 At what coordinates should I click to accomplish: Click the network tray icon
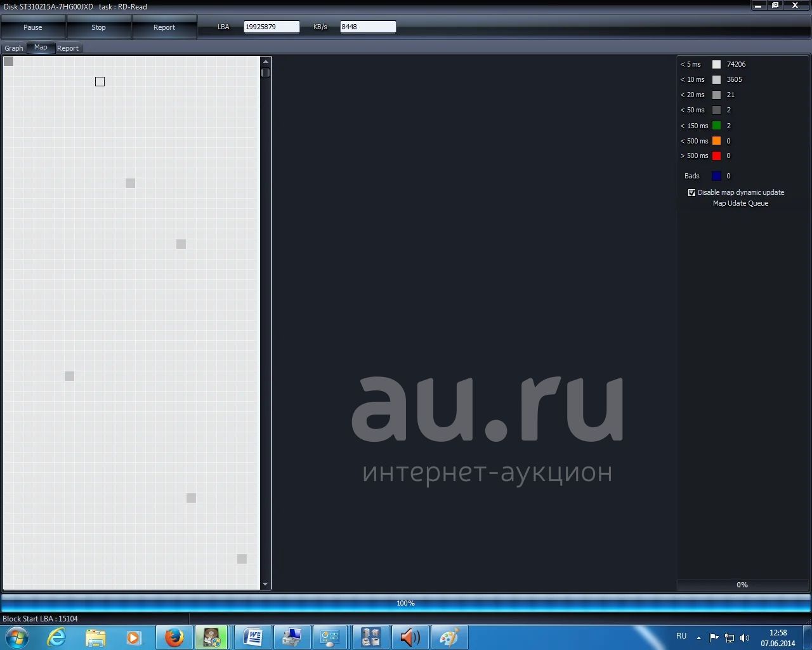730,638
